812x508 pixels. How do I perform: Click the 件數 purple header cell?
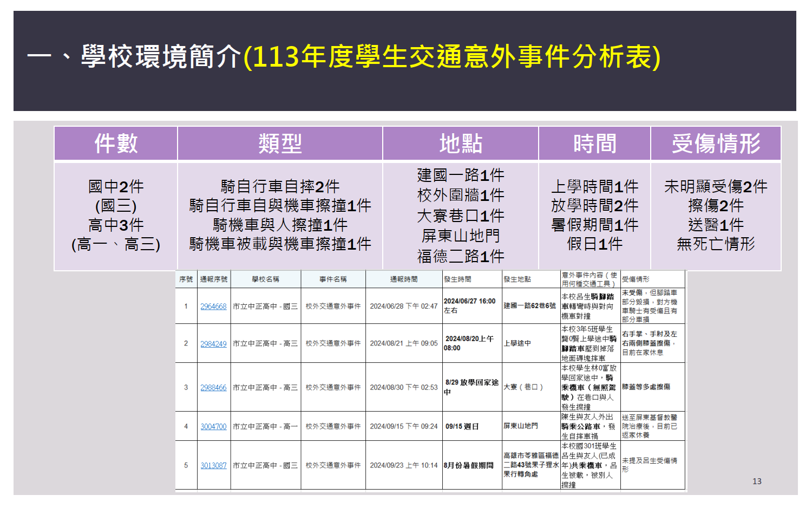point(116,144)
